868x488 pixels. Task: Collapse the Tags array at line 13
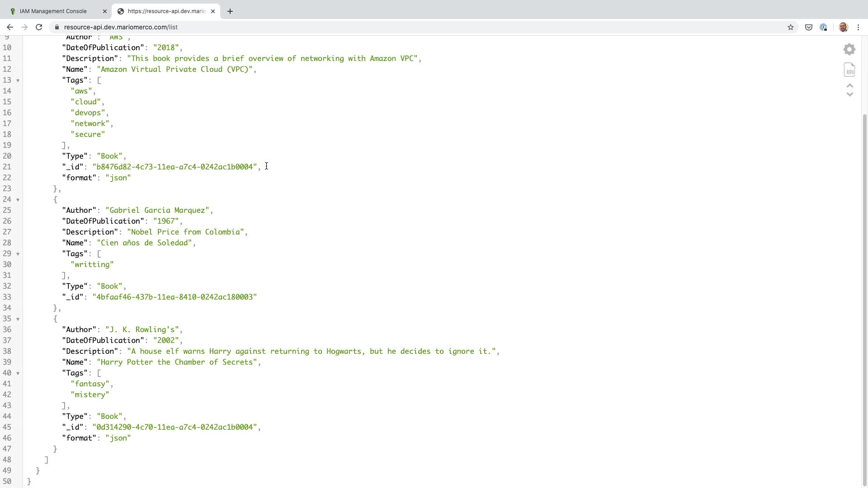click(x=18, y=80)
